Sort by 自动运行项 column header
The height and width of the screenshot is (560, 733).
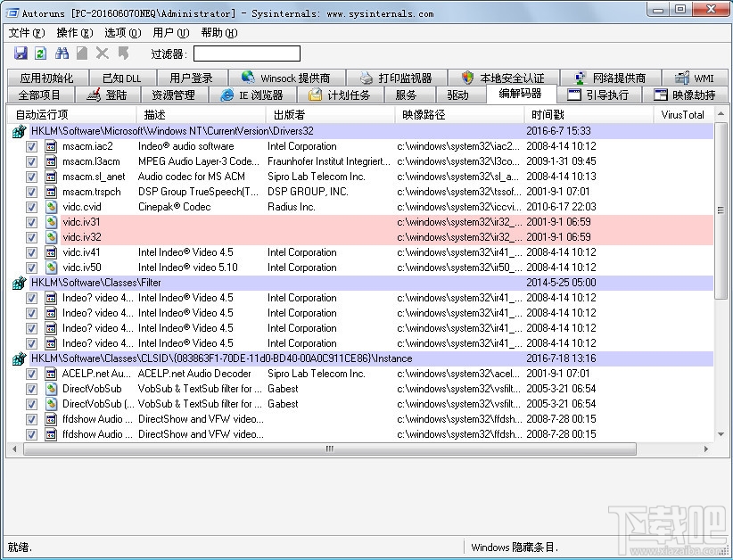point(71,114)
